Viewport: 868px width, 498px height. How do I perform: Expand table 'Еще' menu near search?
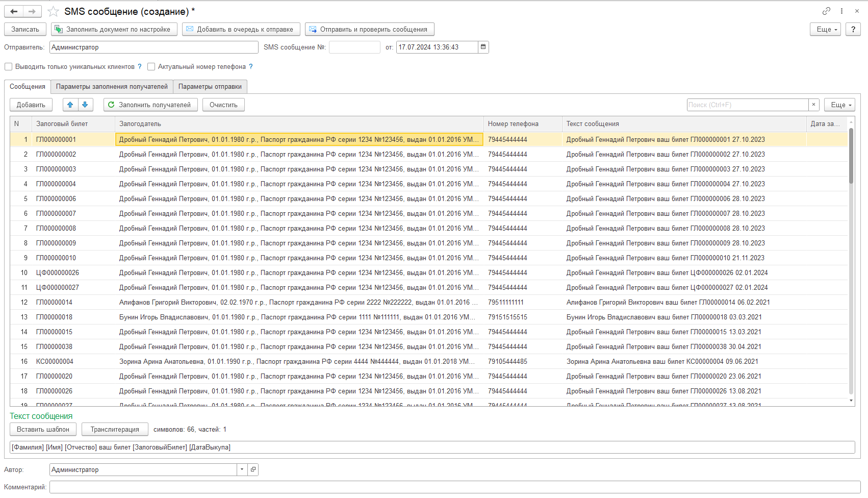pyautogui.click(x=839, y=105)
